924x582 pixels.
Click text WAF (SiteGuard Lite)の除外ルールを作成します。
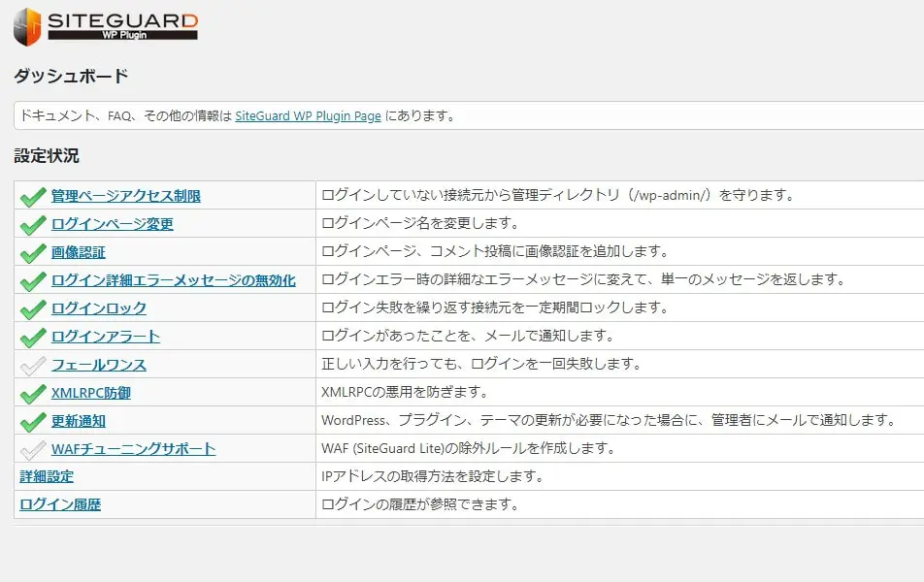[x=469, y=448]
